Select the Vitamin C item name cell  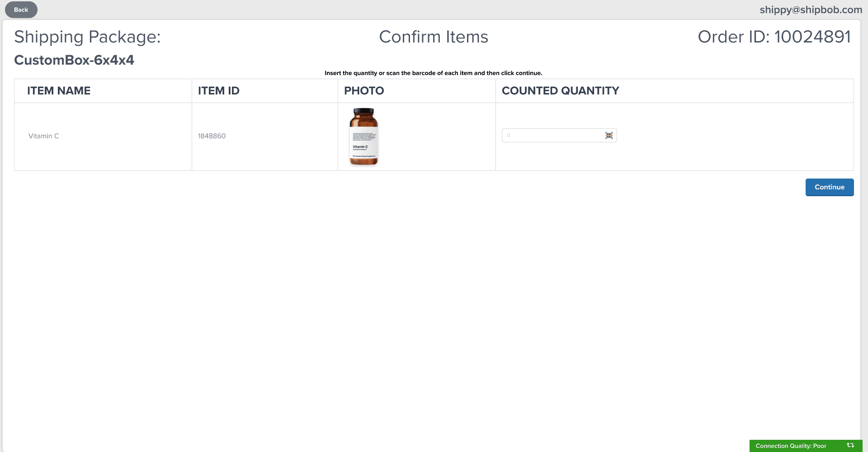[44, 136]
